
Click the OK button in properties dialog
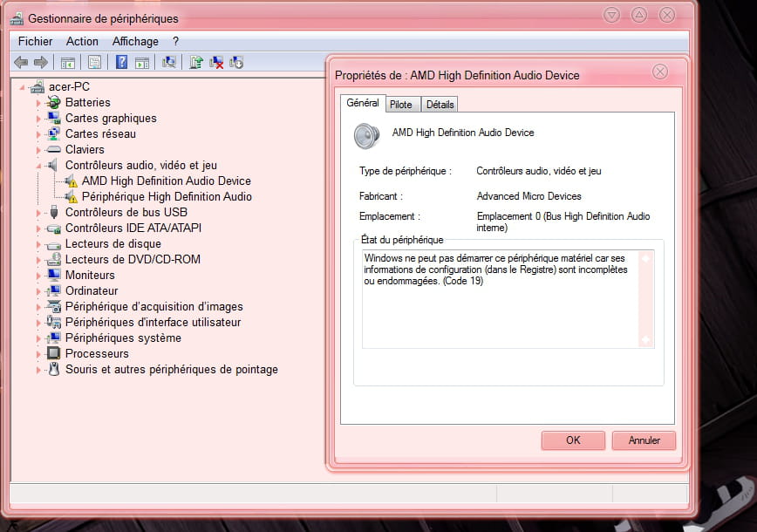(x=573, y=440)
